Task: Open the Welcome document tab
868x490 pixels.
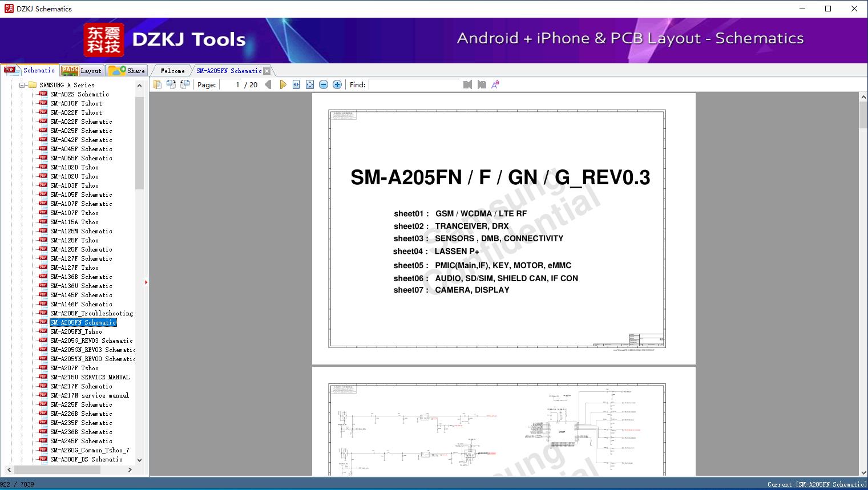Action: tap(172, 71)
